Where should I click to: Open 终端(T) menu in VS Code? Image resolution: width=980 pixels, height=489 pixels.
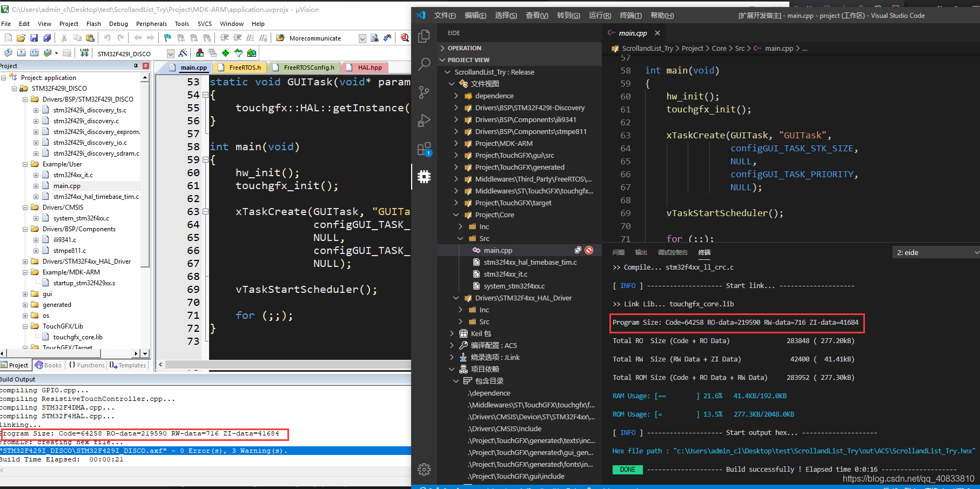(630, 15)
